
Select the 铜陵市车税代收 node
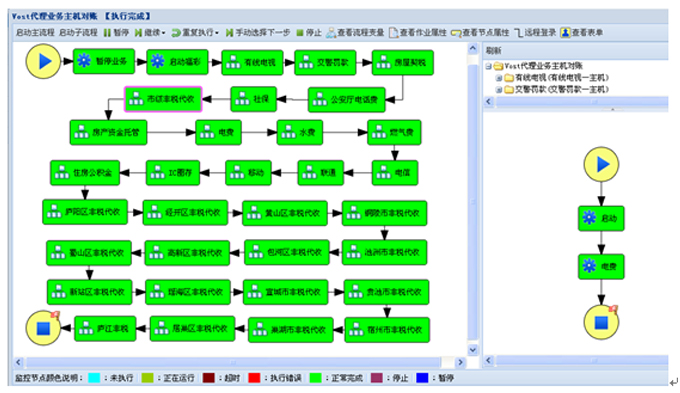click(x=385, y=213)
